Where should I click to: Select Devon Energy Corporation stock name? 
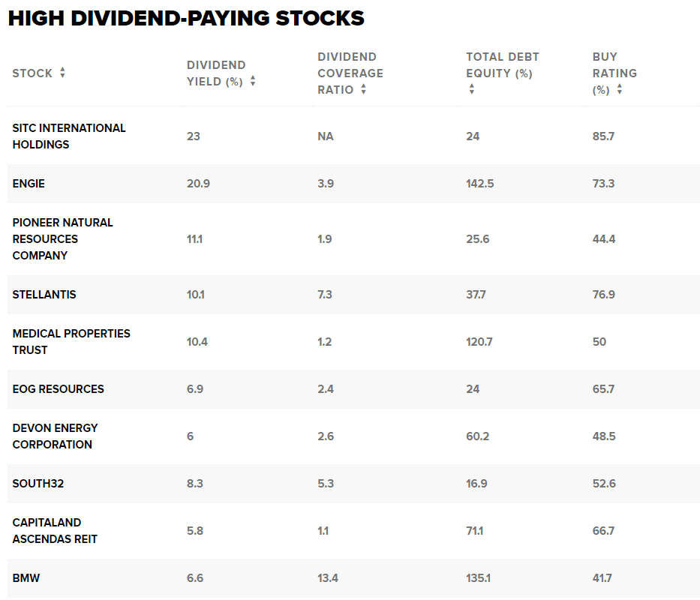pos(55,436)
